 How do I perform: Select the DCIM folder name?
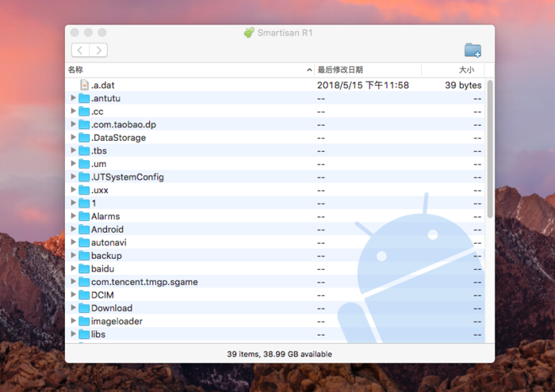point(102,295)
